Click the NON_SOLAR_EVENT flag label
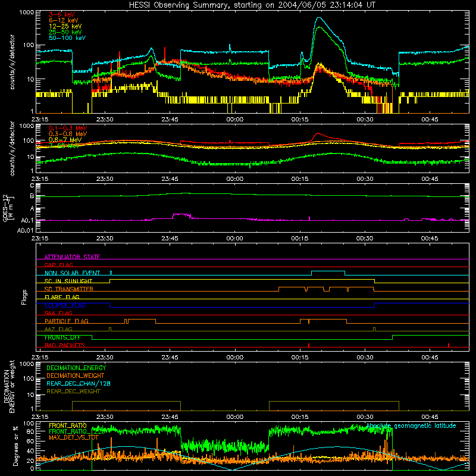The height and width of the screenshot is (476, 476). [72, 273]
